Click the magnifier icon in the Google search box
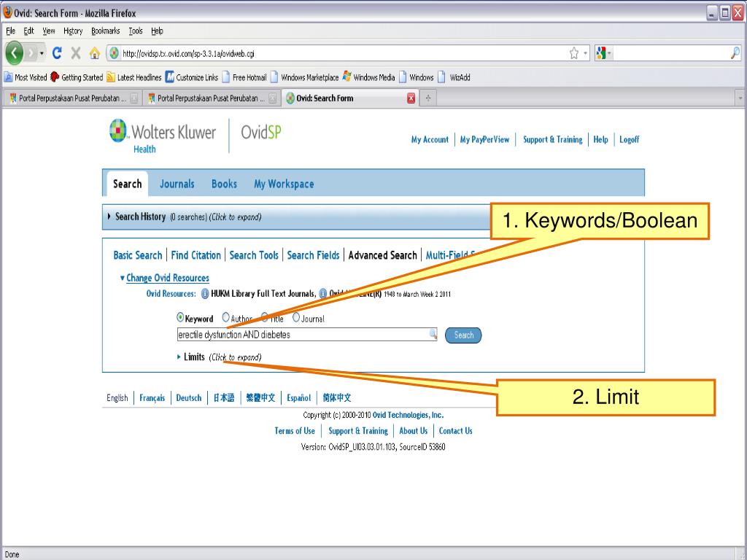Viewport: 747px width, 560px height. (x=735, y=52)
